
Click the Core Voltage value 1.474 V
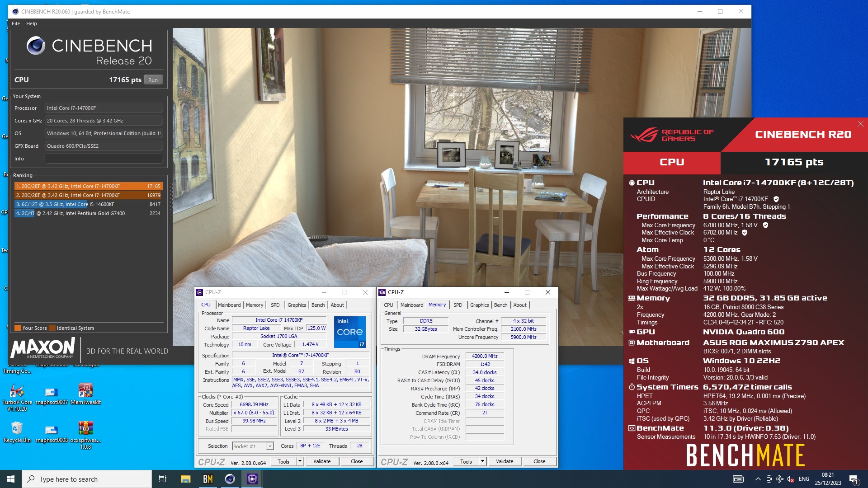(310, 344)
